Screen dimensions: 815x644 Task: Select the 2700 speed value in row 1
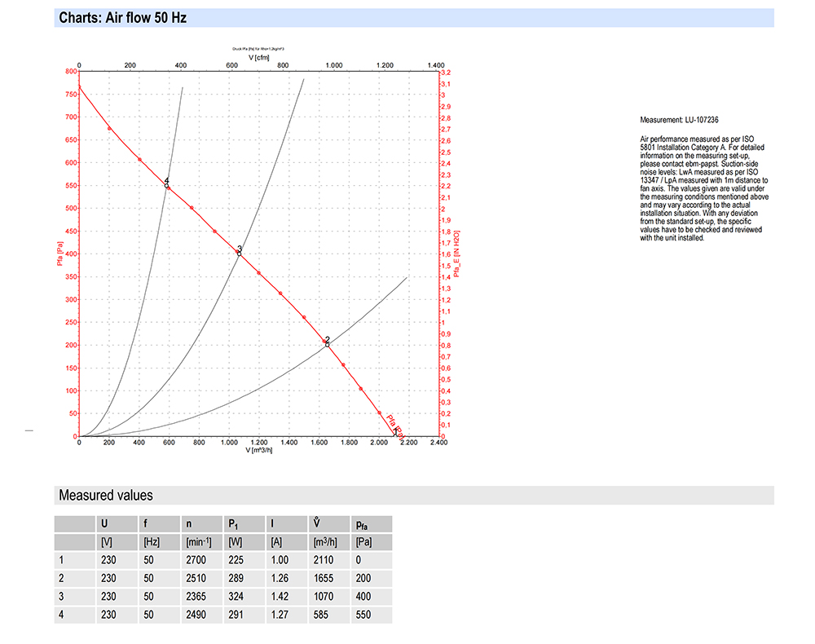(x=196, y=560)
